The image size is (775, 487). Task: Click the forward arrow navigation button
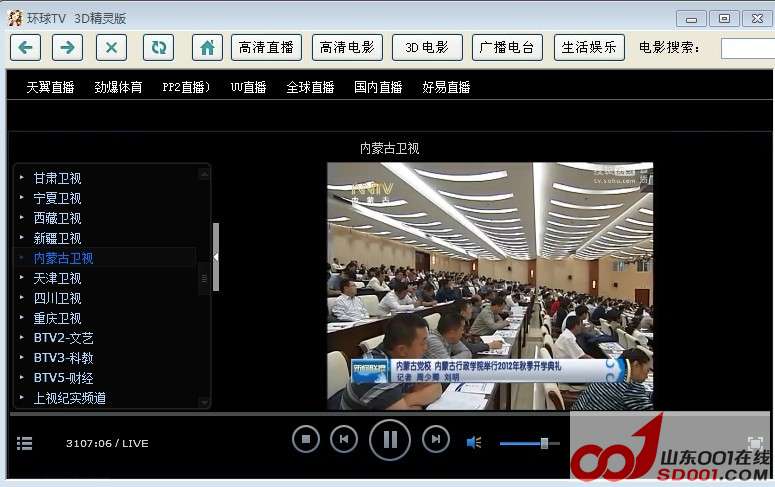(67, 47)
